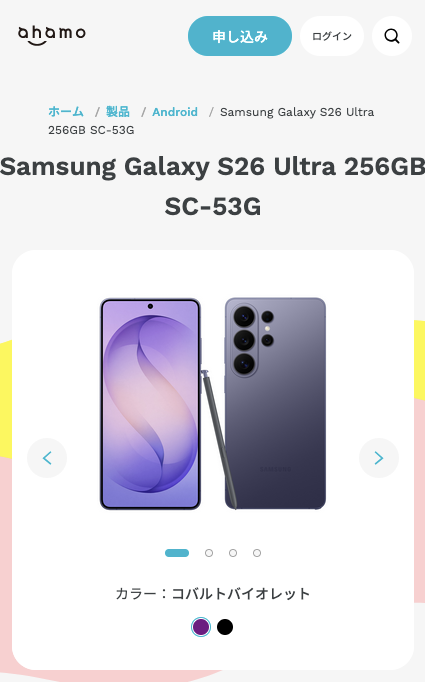The width and height of the screenshot is (425, 682).
Task: Click the Samsung Galaxy S26 Ultra heading
Action: [x=212, y=186]
